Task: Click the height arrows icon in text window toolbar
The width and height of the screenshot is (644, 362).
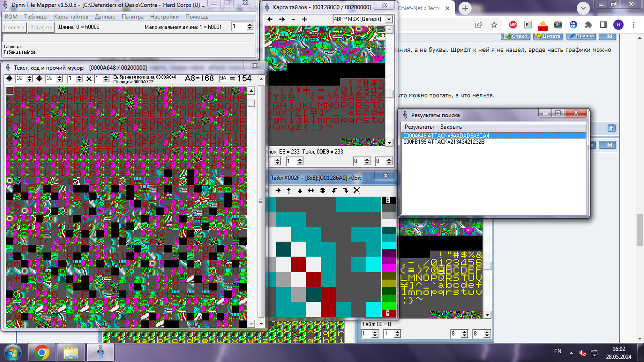Action: click(x=39, y=79)
